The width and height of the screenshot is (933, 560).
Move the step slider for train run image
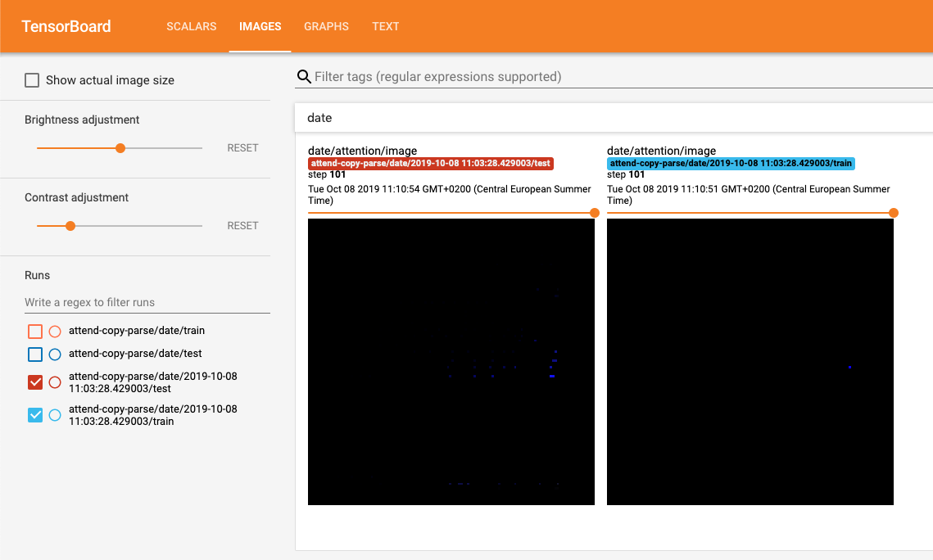tap(893, 213)
